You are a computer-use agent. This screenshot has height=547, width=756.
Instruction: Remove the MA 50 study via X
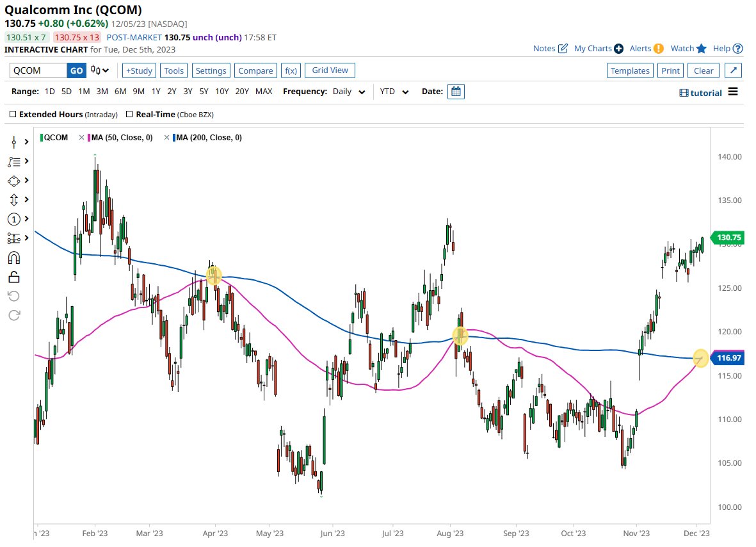[x=81, y=138]
